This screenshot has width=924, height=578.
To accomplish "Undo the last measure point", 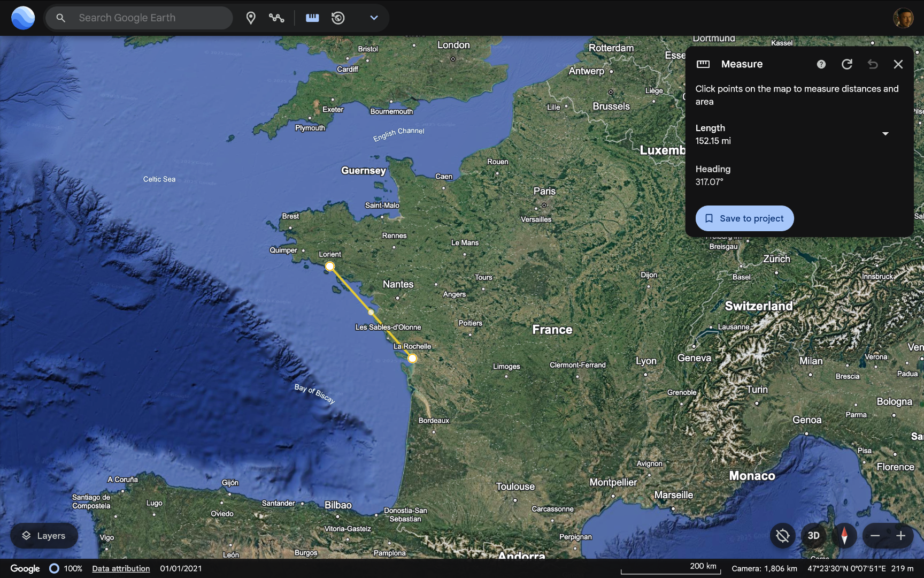I will click(873, 64).
